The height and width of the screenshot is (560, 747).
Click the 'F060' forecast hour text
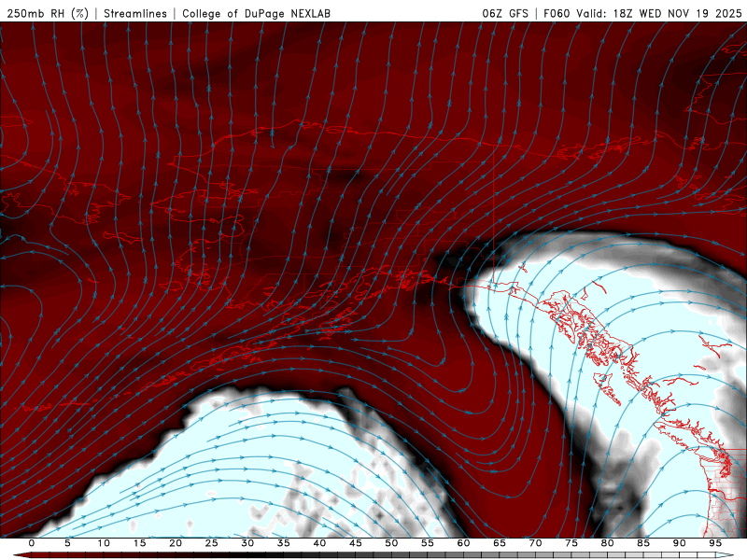pyautogui.click(x=557, y=13)
